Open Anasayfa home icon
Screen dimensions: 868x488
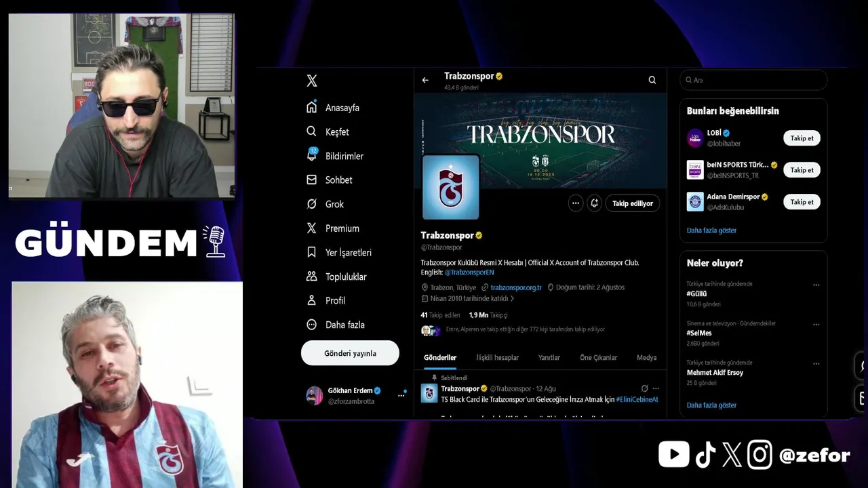coord(312,107)
